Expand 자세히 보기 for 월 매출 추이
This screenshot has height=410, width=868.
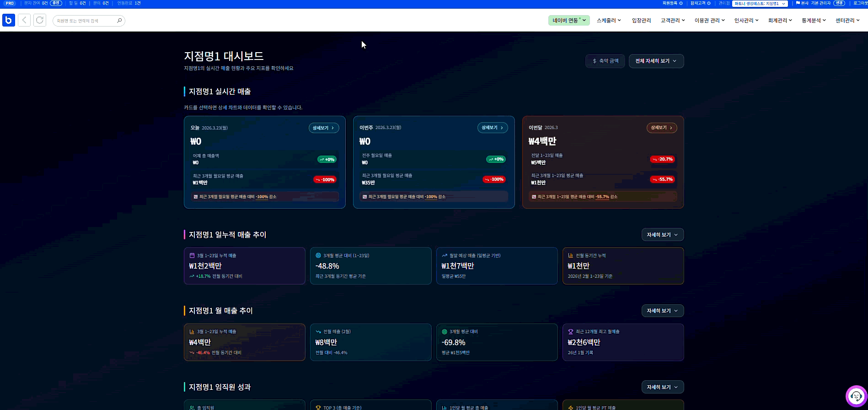pos(663,311)
